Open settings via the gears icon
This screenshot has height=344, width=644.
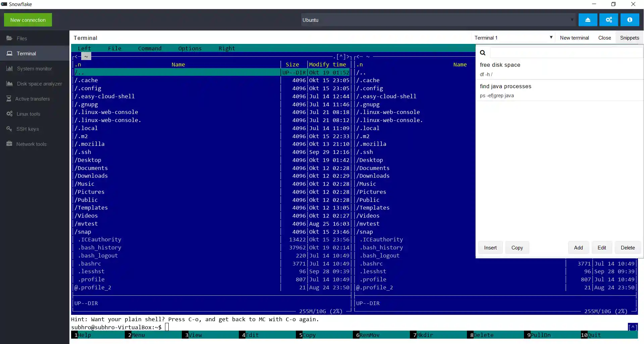[x=608, y=20]
